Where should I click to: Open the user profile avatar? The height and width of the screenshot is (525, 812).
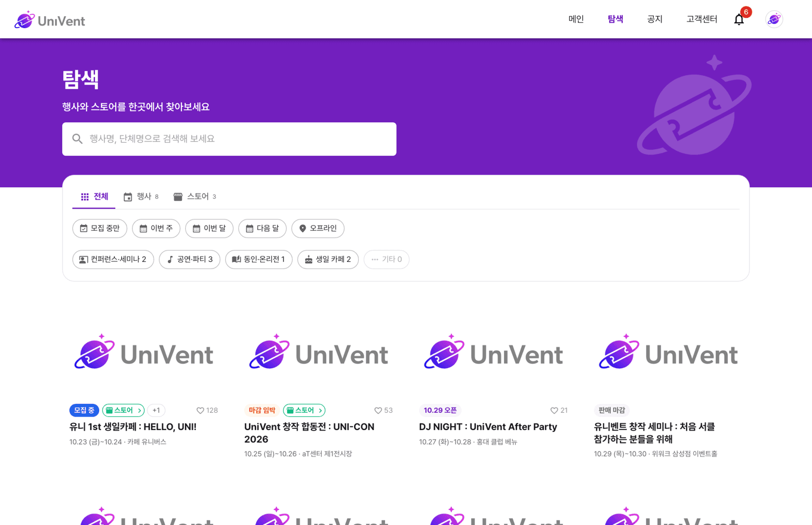[x=774, y=19]
